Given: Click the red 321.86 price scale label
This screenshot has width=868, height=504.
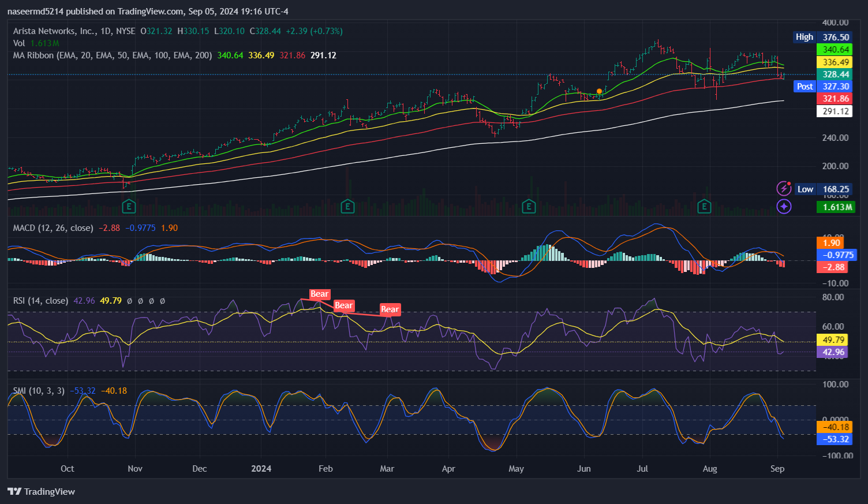Looking at the screenshot, I should pos(835,99).
